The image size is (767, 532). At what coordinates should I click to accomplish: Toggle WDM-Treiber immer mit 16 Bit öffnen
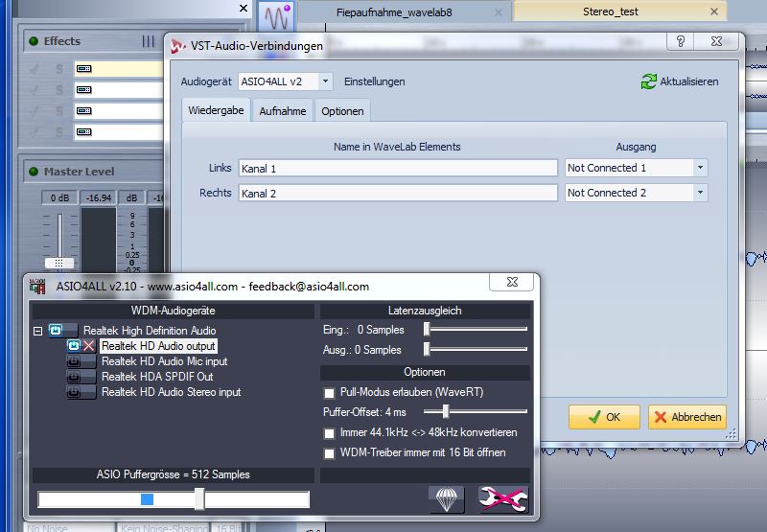coord(330,452)
